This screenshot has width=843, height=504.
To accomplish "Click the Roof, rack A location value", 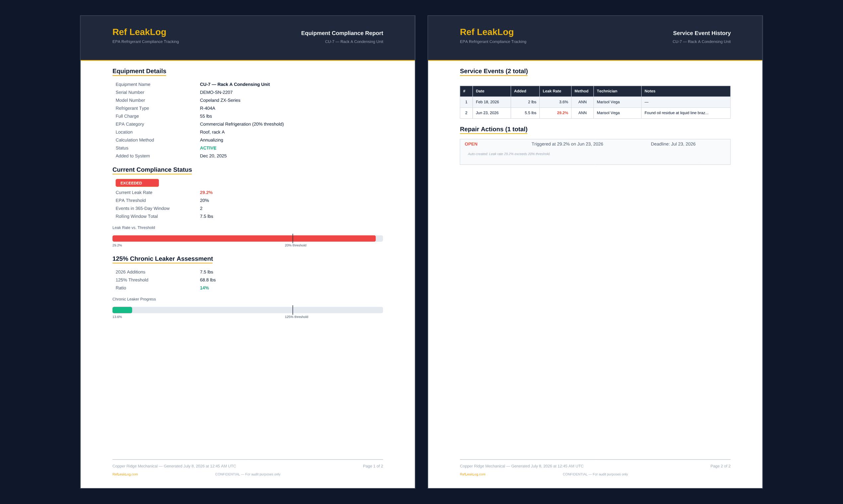I will 212,132.
